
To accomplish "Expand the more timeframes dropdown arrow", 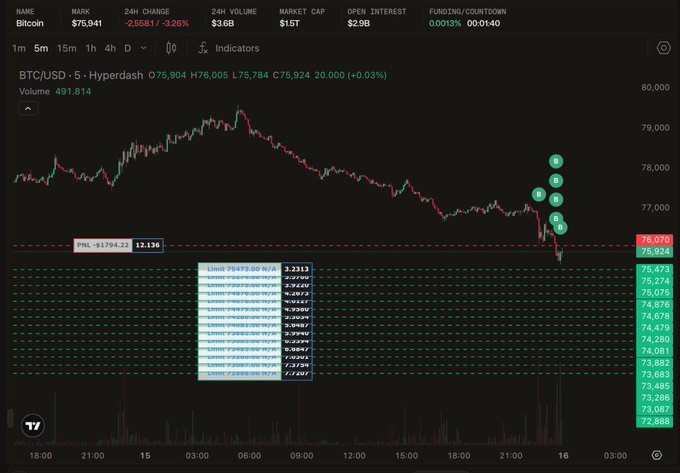I will [x=144, y=48].
